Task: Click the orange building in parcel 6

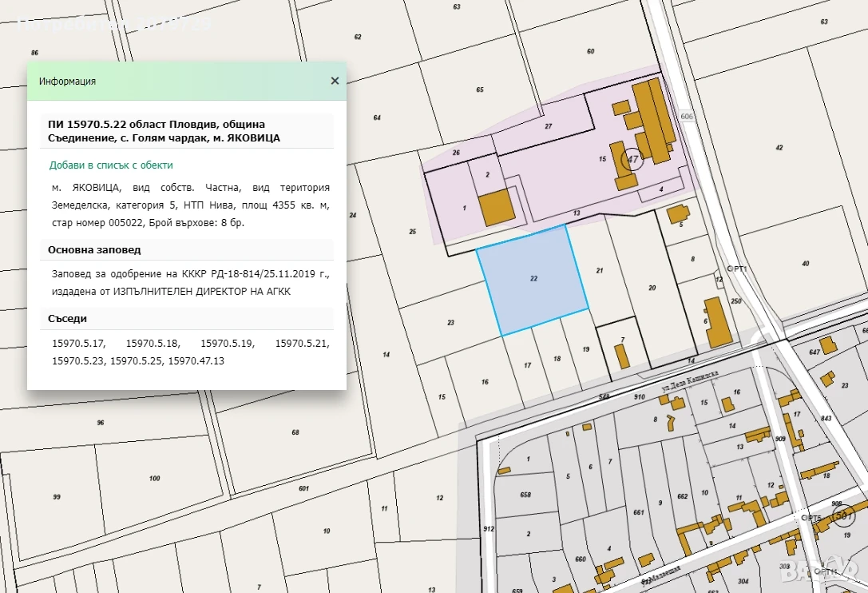Action: [x=717, y=323]
